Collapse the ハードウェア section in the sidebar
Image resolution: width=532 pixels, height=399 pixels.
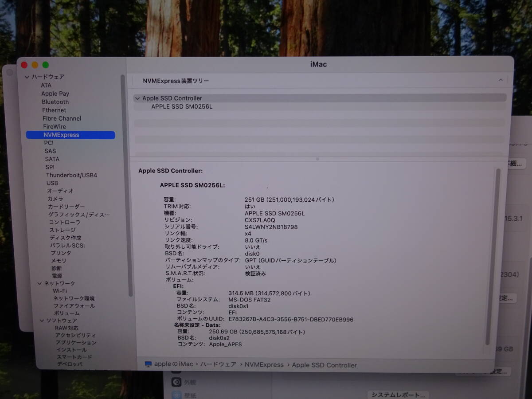[x=27, y=77]
